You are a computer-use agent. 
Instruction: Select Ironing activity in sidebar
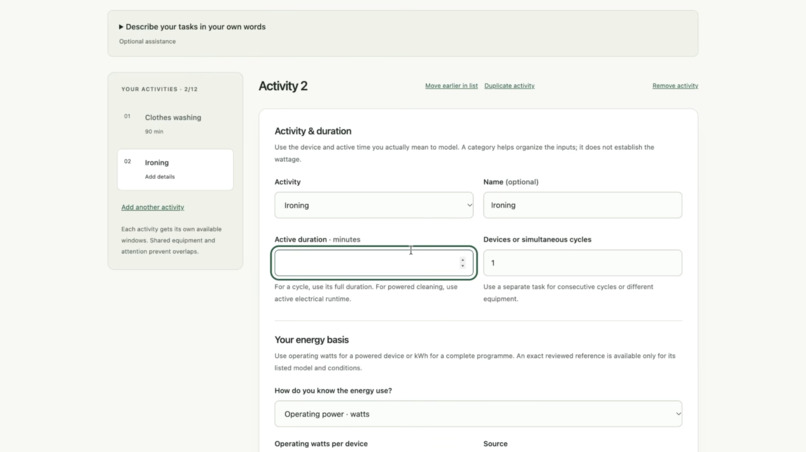click(175, 170)
